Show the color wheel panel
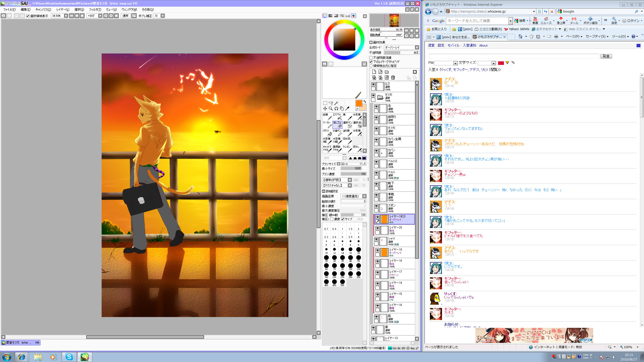The image size is (644, 362). [325, 16]
